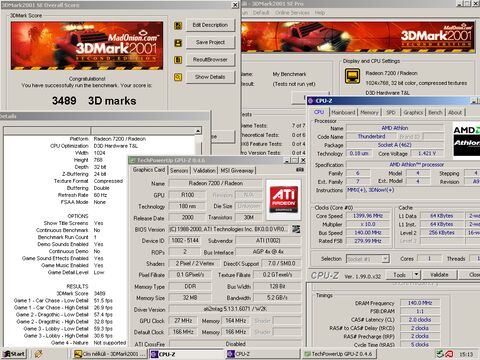The width and height of the screenshot is (480, 360).
Task: Click the red system tray icon
Action: pyautogui.click(x=449, y=354)
